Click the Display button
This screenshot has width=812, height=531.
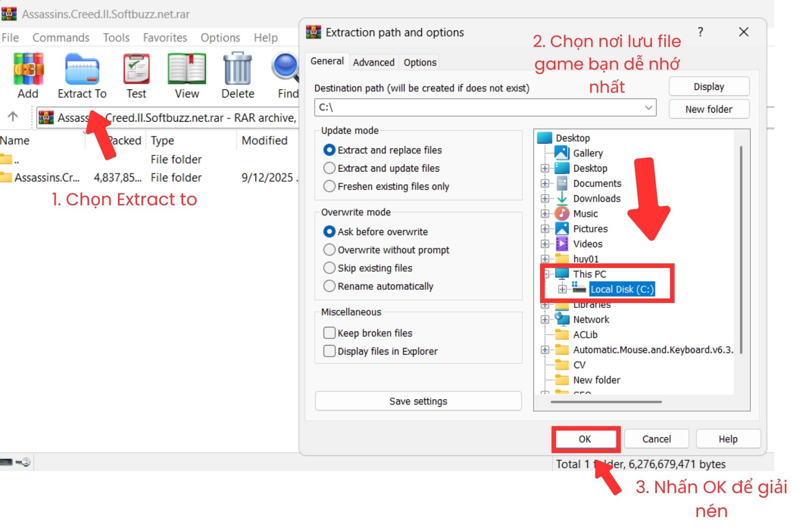point(709,87)
